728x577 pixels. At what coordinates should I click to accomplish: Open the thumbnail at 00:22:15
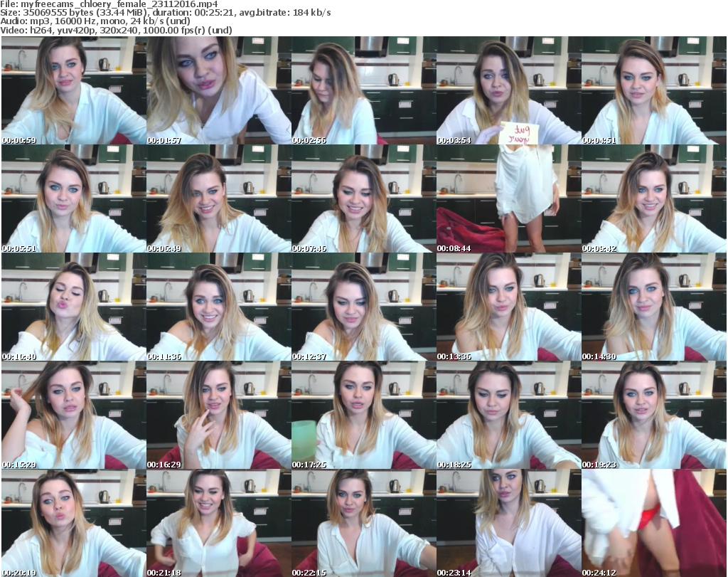click(x=363, y=523)
